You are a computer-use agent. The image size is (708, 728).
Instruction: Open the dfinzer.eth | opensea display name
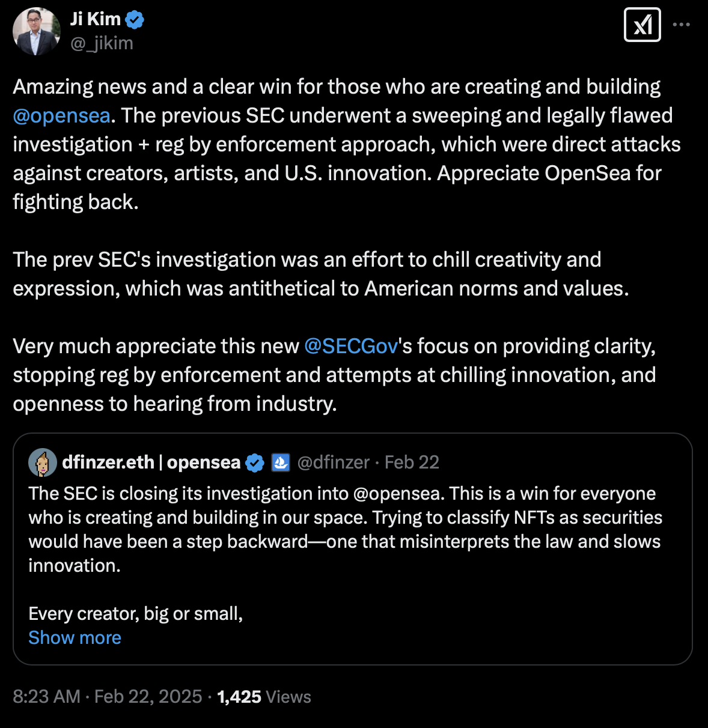coord(151,462)
